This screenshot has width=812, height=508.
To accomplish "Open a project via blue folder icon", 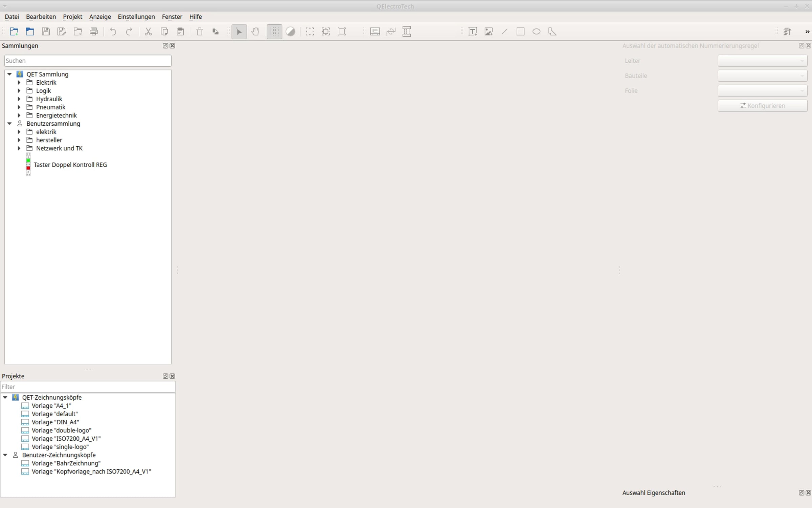I will (x=30, y=31).
